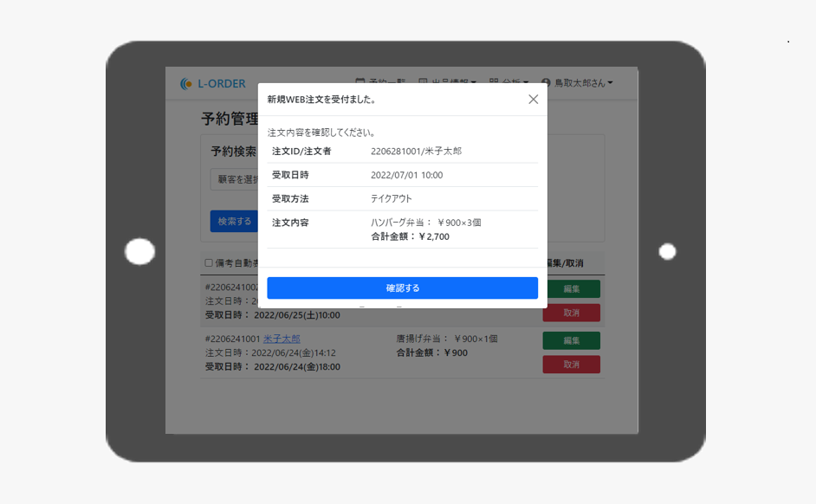Open the 米子太郎 customer link
816x504 pixels.
pyautogui.click(x=282, y=339)
